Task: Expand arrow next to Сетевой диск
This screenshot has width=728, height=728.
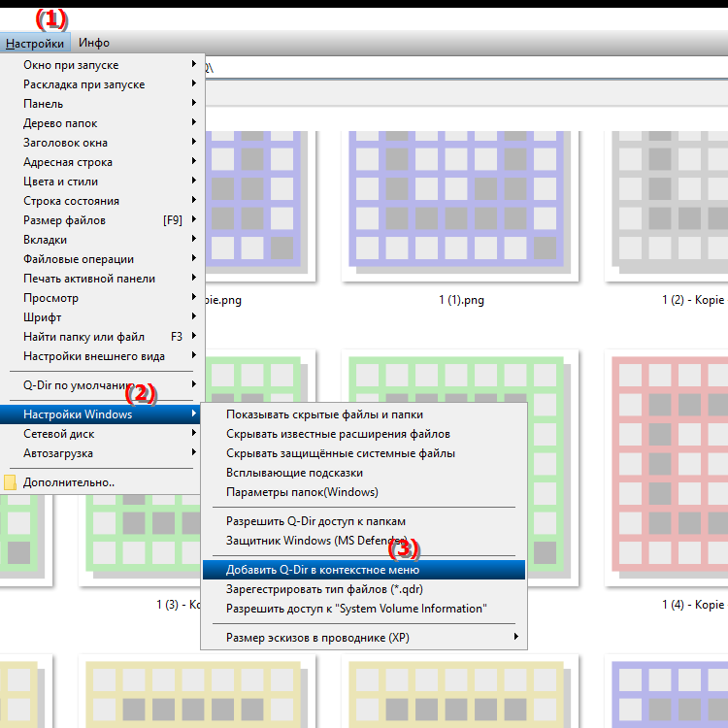Action: coord(194,433)
